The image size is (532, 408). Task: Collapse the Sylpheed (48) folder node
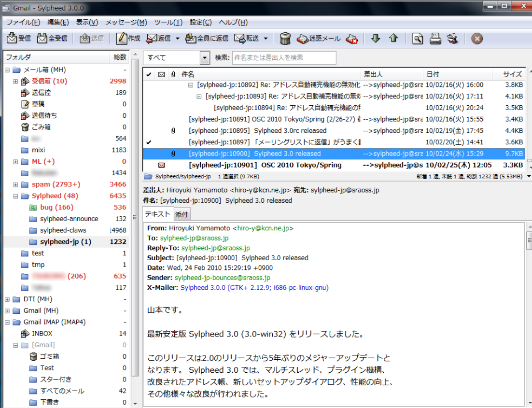tap(15, 196)
